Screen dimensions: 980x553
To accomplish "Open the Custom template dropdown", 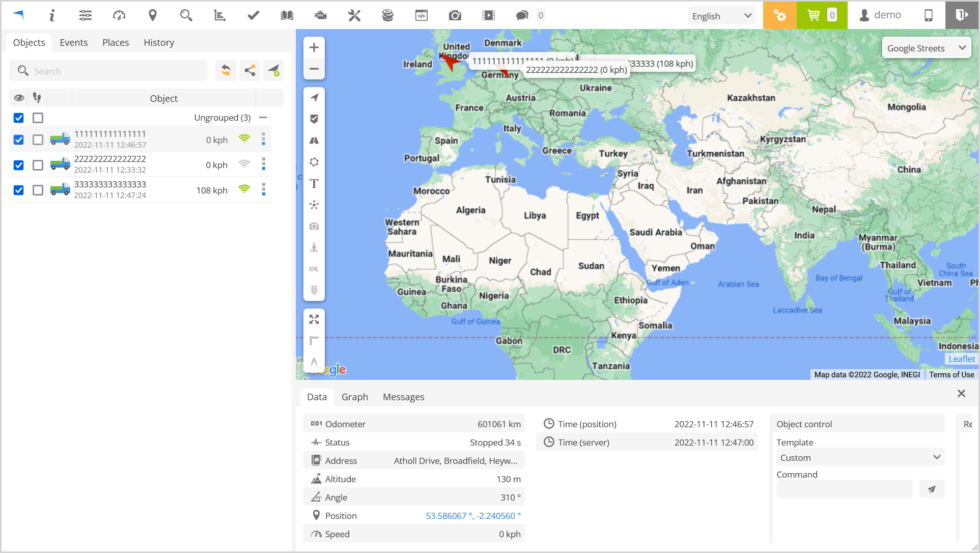I will (860, 457).
